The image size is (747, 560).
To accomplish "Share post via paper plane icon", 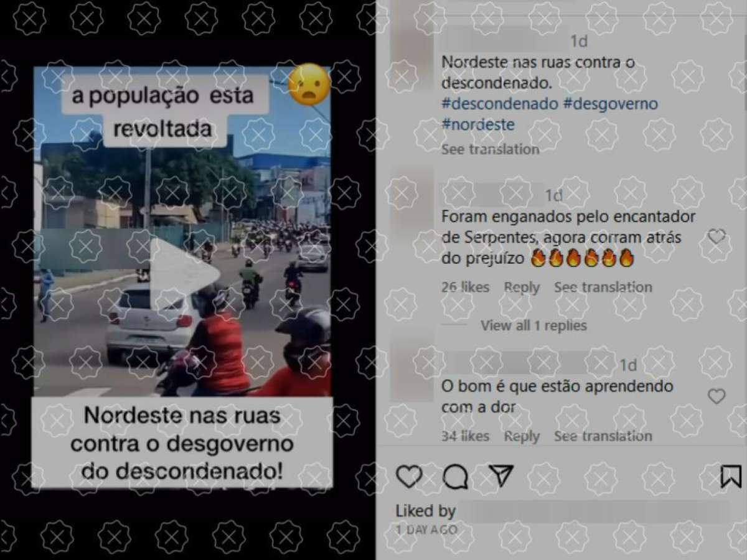I will coord(500,475).
